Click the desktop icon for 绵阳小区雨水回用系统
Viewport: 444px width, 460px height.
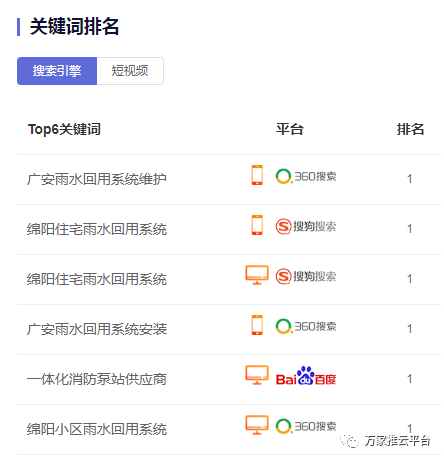pos(257,425)
